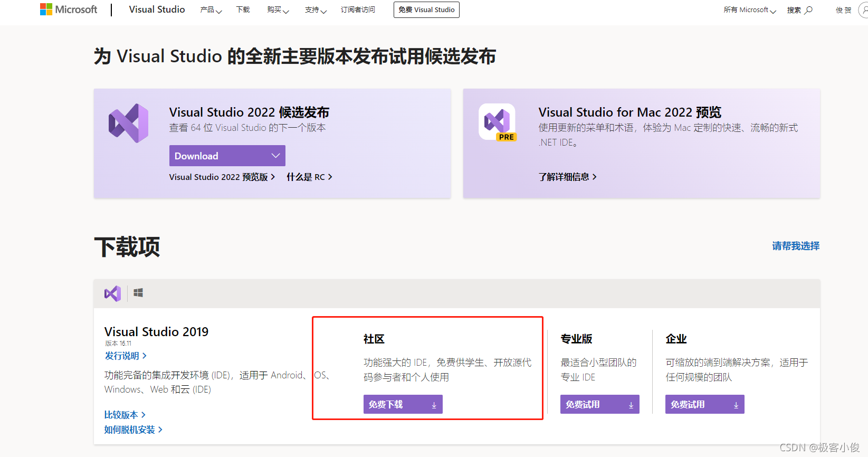This screenshot has height=457, width=868.
Task: Click the 社区 edition title
Action: coord(374,339)
